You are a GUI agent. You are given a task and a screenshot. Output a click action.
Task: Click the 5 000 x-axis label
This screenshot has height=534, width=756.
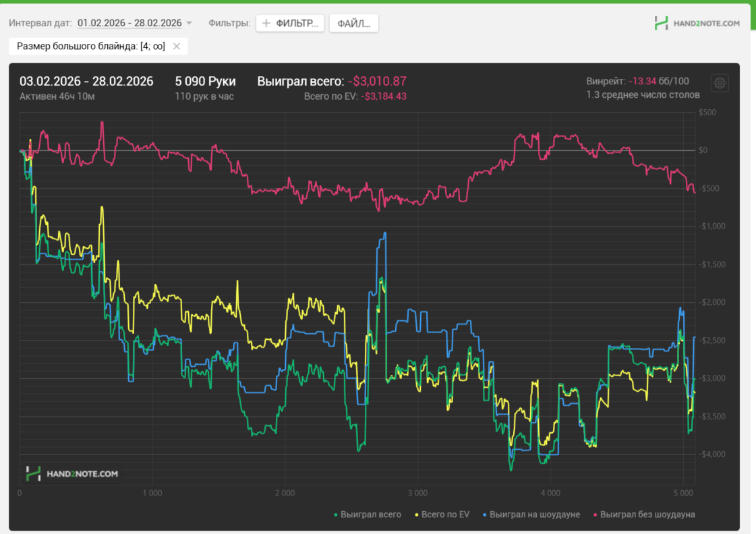682,493
